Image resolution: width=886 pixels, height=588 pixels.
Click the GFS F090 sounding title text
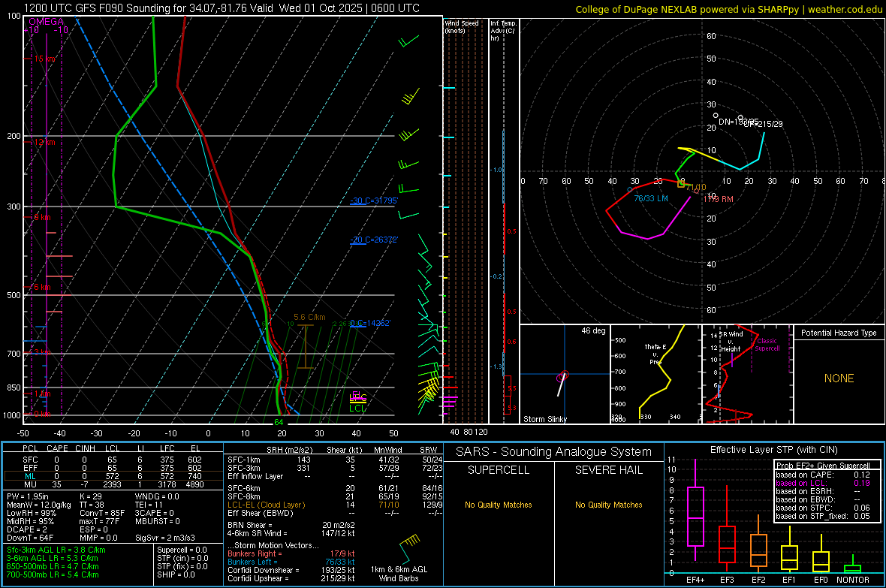pos(221,8)
